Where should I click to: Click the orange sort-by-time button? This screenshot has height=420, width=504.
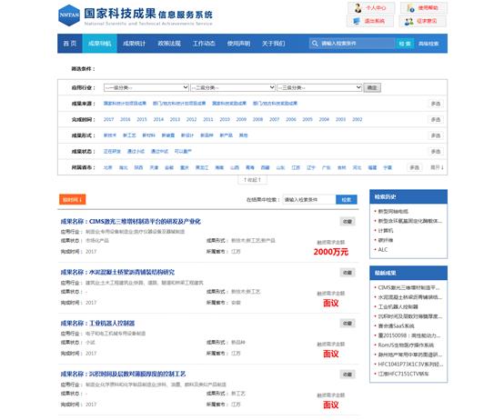pos(72,199)
